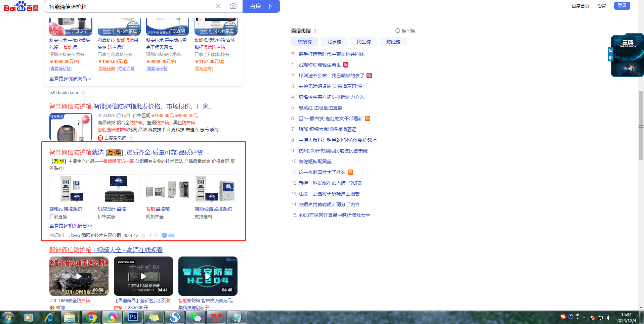Open the 智能监控箱 product image
Screen dimensions: 644x324
coord(168,189)
